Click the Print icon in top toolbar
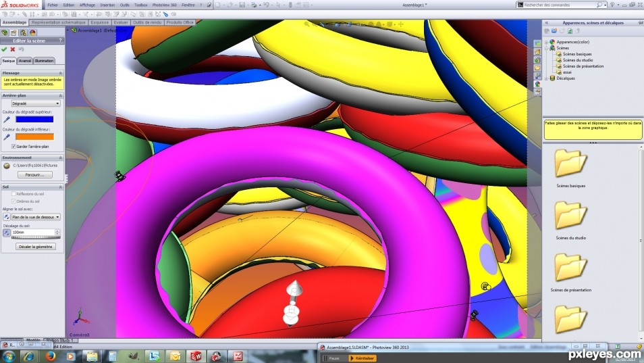 (x=254, y=5)
